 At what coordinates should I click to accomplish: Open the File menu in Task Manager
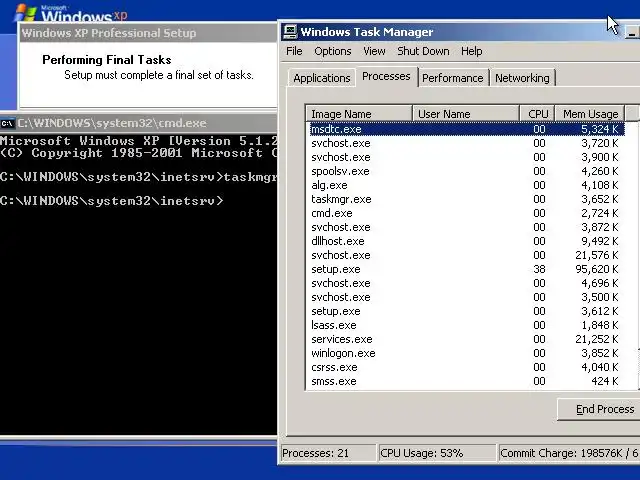(x=294, y=51)
